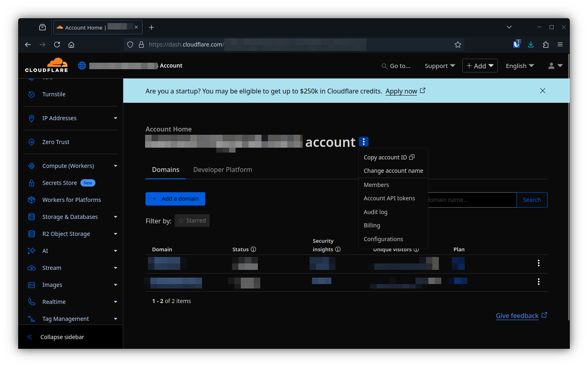Image resolution: width=588 pixels, height=367 pixels.
Task: Open the Support dropdown
Action: 440,66
